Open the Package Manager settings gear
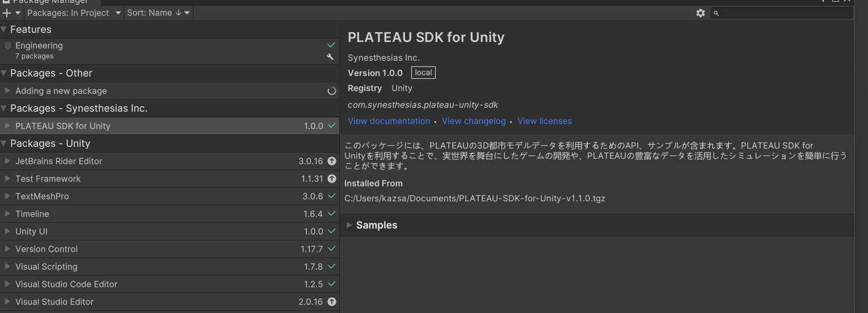Screen dimensions: 868x313 click(700, 12)
